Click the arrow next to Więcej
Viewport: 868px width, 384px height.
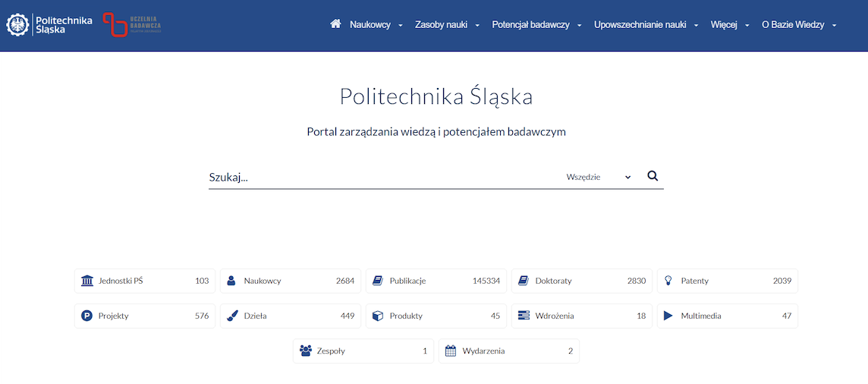747,26
